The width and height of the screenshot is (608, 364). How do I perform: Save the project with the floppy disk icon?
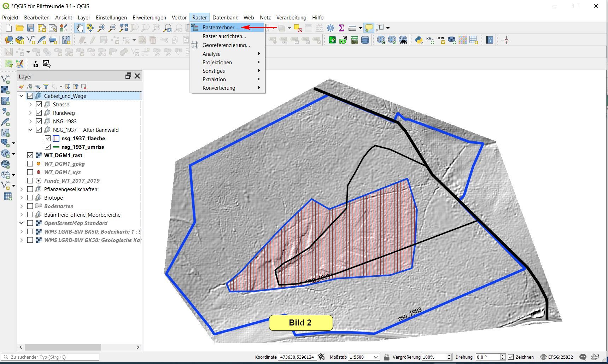click(31, 28)
